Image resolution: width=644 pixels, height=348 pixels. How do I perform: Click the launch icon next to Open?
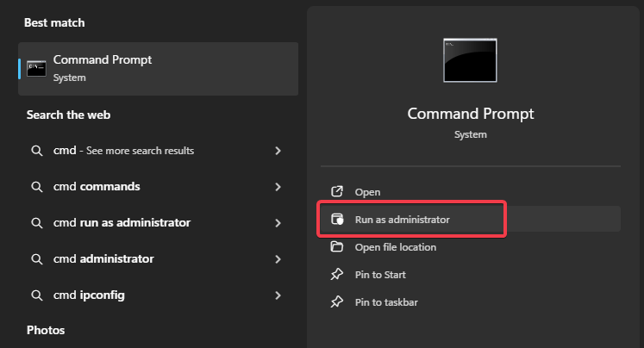[x=338, y=192]
